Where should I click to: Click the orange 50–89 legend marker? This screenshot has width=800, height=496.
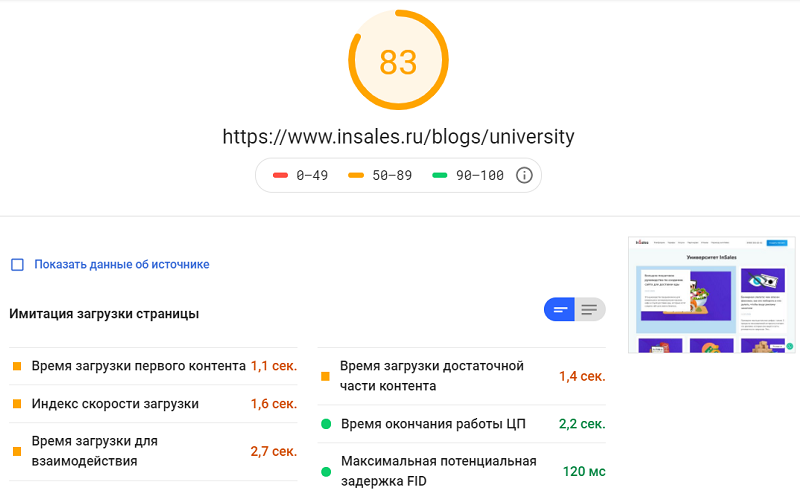coord(355,175)
